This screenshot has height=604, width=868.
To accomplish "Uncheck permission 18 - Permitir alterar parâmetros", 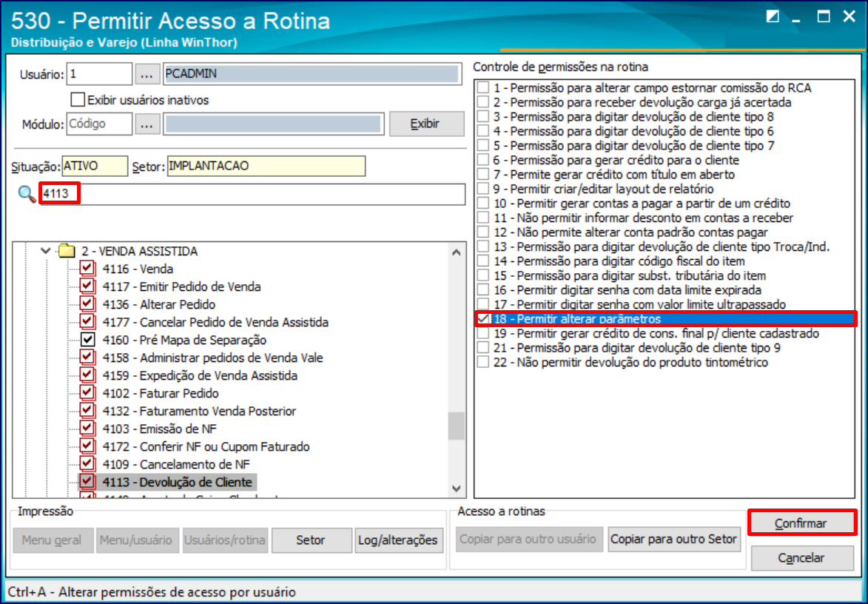I will pos(484,319).
